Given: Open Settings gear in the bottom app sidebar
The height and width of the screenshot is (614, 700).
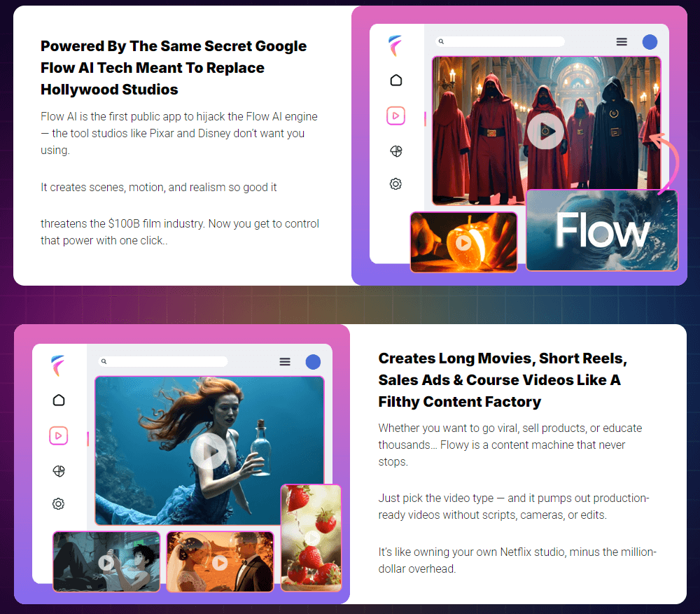Looking at the screenshot, I should (59, 503).
